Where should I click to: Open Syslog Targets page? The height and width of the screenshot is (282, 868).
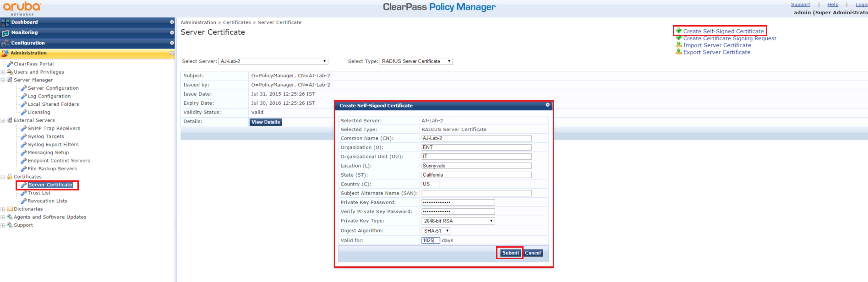(x=46, y=136)
